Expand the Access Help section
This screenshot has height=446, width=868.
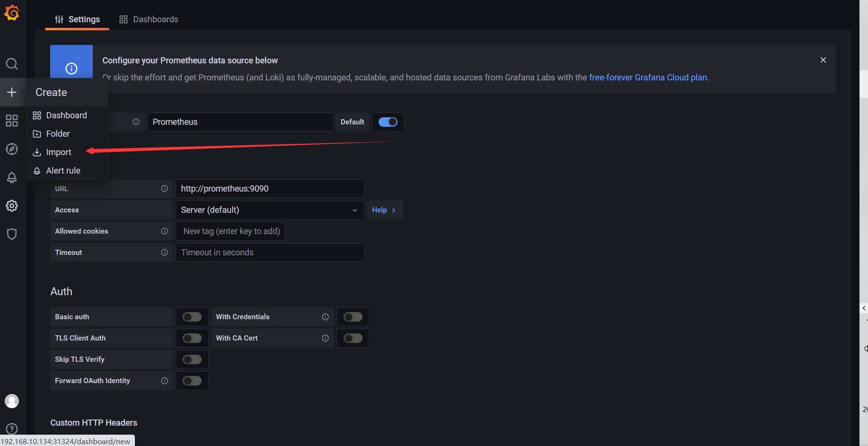384,210
